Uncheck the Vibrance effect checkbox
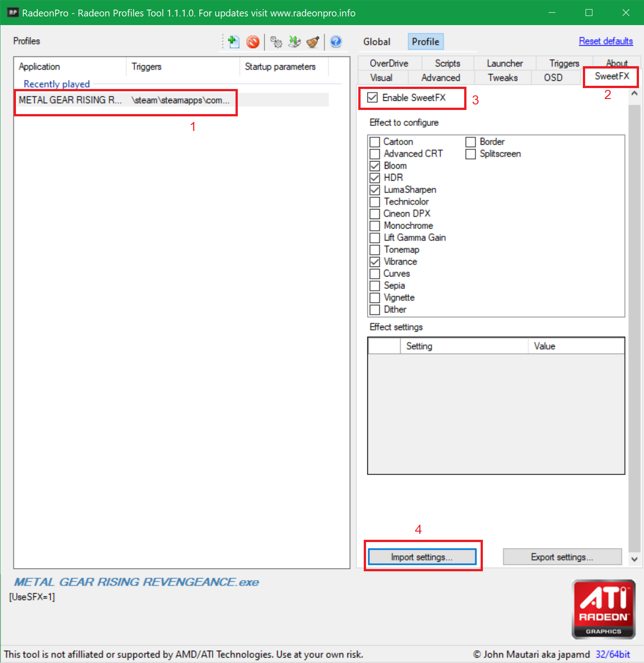Viewport: 644px width, 663px height. pyautogui.click(x=375, y=261)
